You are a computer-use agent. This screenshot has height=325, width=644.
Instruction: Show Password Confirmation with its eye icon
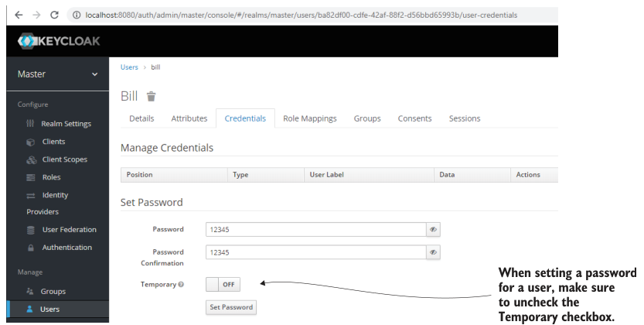point(433,252)
